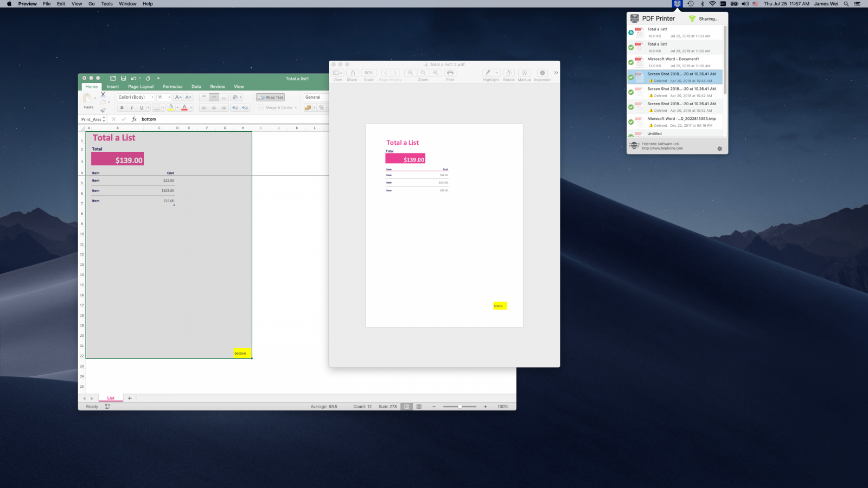
Task: Select middle vertical alignment button
Action: (214, 97)
